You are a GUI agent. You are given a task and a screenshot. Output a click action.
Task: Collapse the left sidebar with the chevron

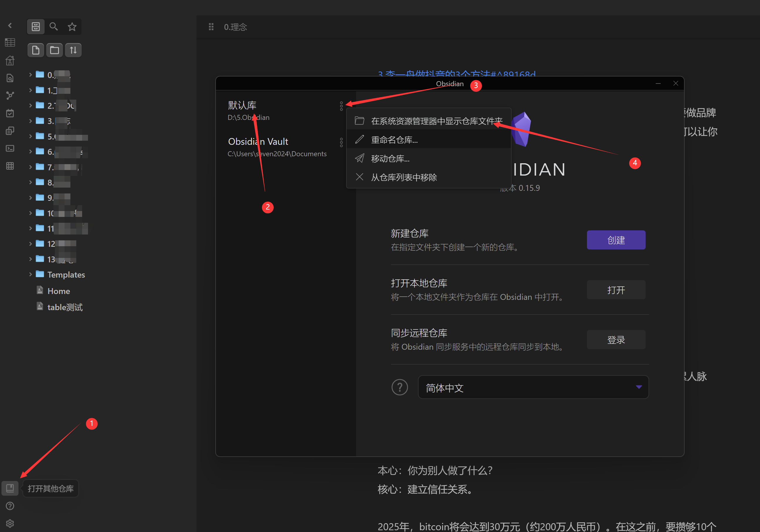click(x=10, y=26)
